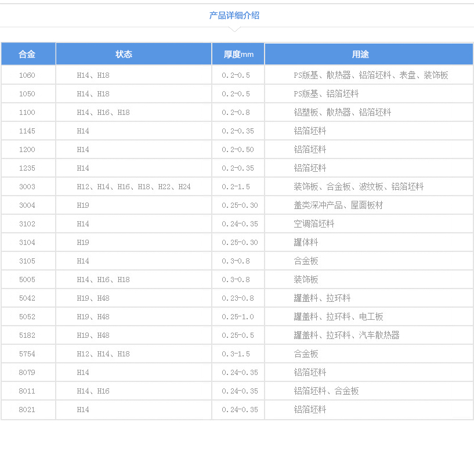Select the 合金 column header

coord(28,53)
